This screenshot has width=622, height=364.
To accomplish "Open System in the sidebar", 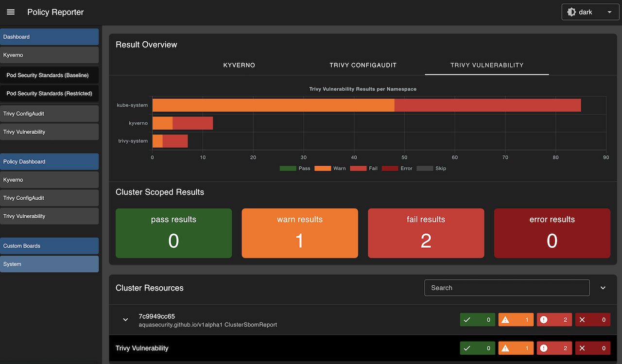I will (49, 264).
